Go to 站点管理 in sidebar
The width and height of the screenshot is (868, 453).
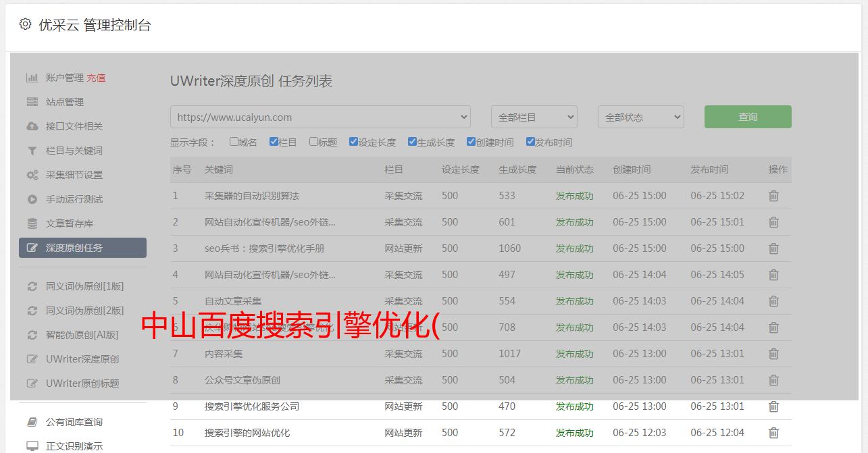pos(65,102)
